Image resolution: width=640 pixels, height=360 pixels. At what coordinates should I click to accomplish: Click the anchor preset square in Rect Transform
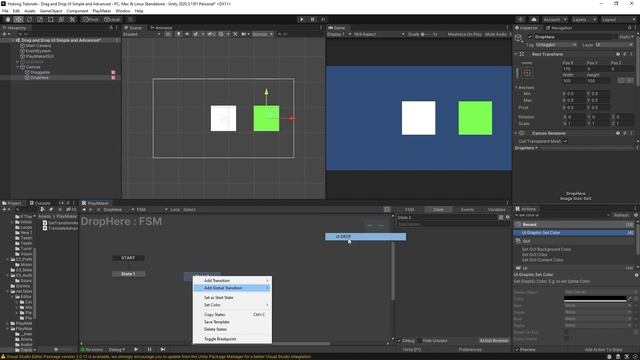coord(527,73)
